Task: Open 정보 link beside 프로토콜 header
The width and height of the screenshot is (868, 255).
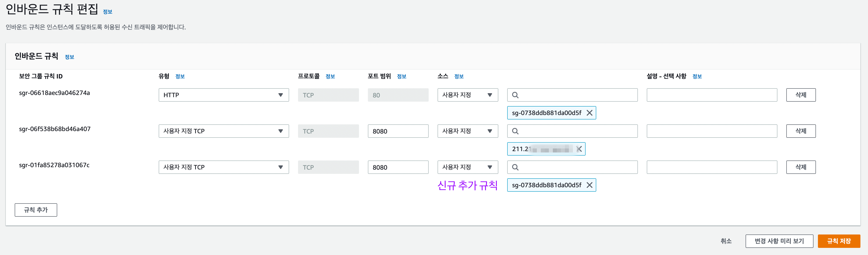Action: [x=330, y=77]
